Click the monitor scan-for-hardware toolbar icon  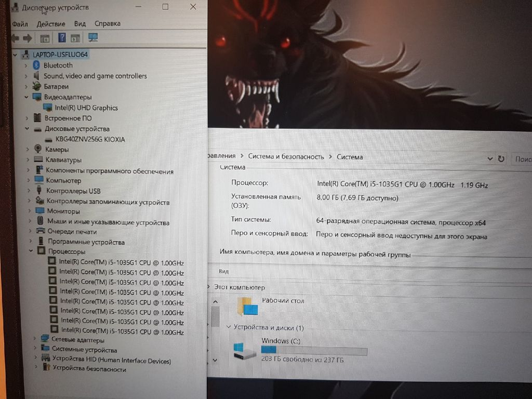[92, 37]
